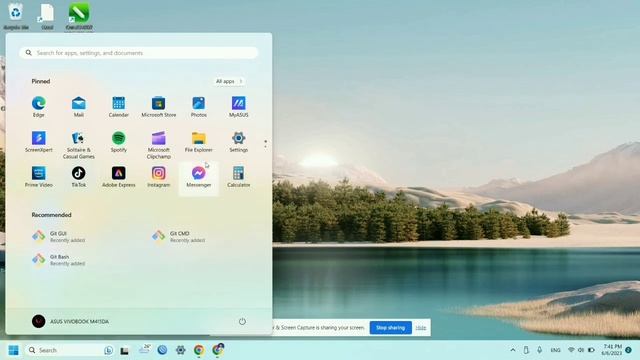This screenshot has height=360, width=640.
Task: Open Task View on taskbar
Action: (124, 350)
